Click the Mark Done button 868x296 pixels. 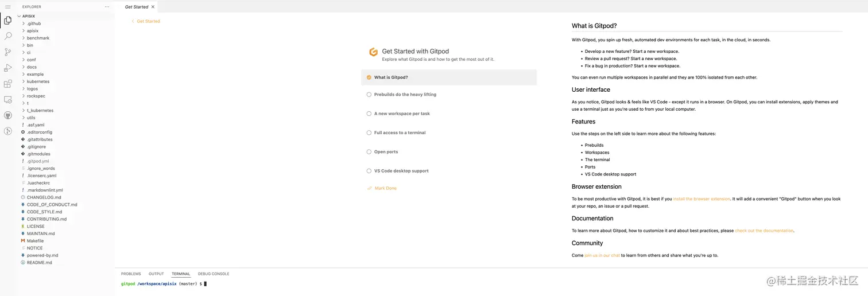[385, 188]
